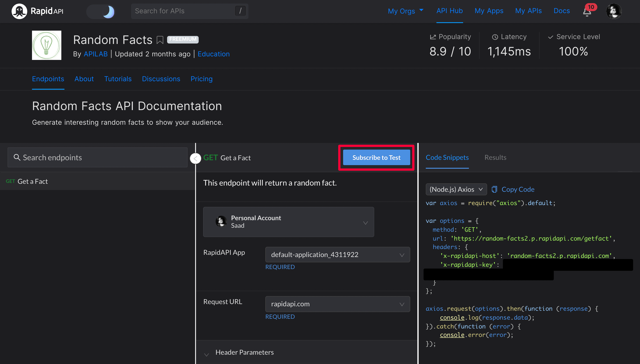The height and width of the screenshot is (364, 640).
Task: Expand the Personal Account selector
Action: click(288, 222)
